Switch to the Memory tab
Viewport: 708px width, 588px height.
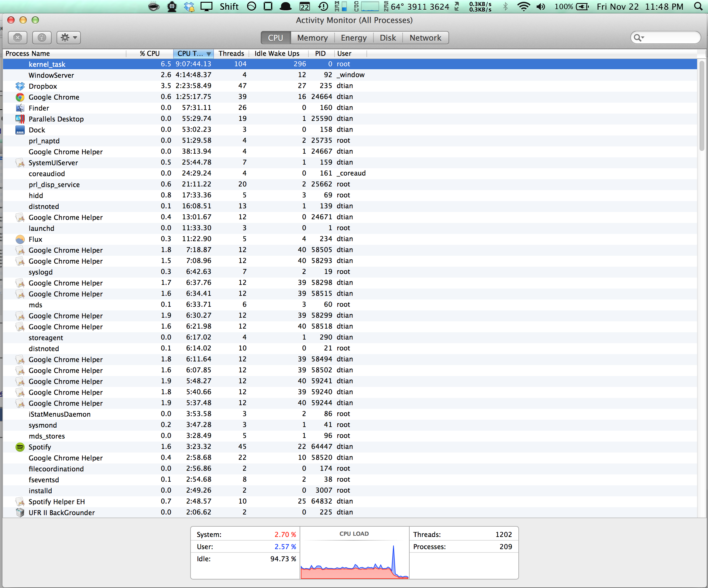click(312, 38)
